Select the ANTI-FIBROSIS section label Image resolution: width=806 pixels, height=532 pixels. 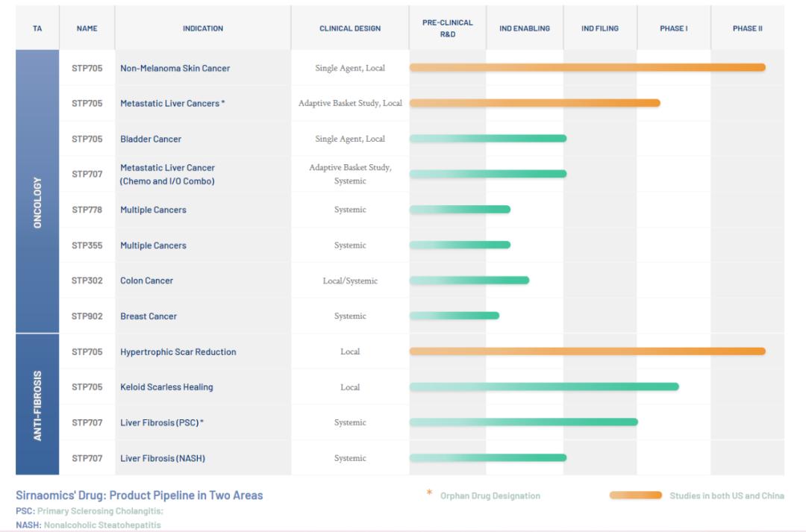tap(37, 405)
